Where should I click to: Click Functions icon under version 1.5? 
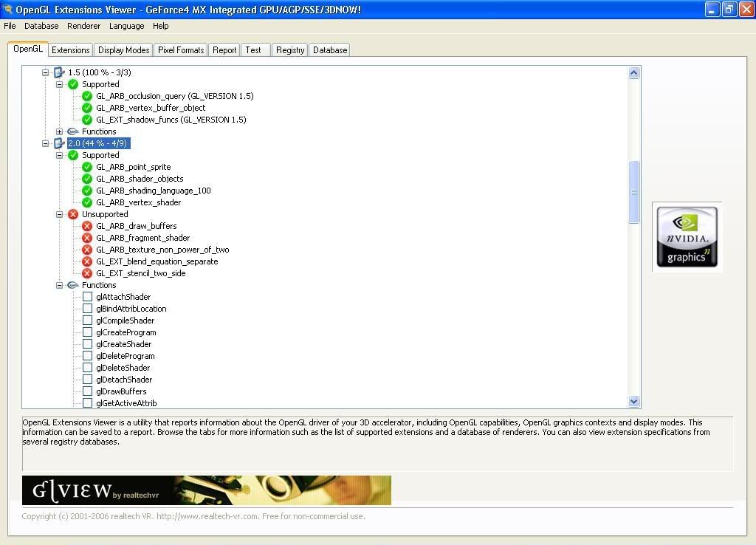[73, 131]
